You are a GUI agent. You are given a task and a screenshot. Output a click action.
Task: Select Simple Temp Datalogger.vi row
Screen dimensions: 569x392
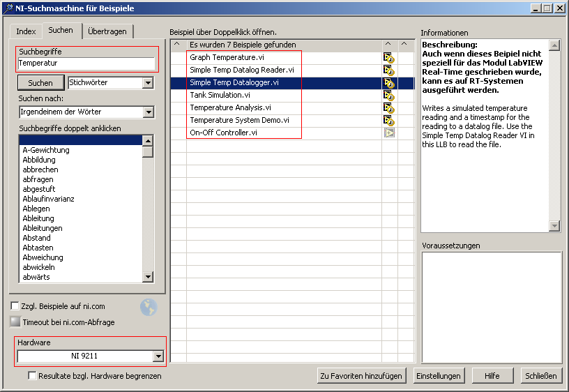[x=292, y=83]
